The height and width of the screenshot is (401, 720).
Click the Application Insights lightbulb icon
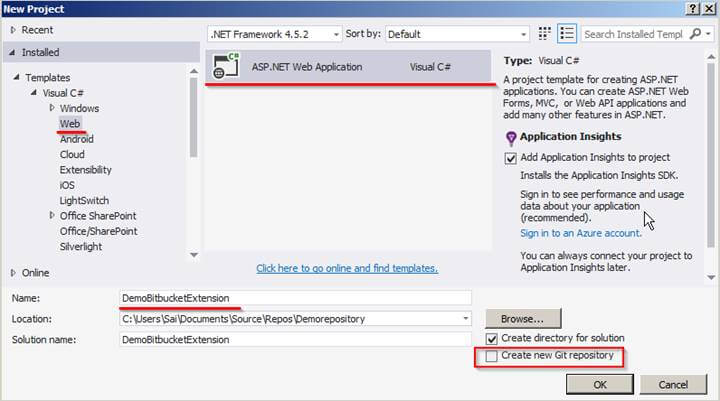pos(511,137)
